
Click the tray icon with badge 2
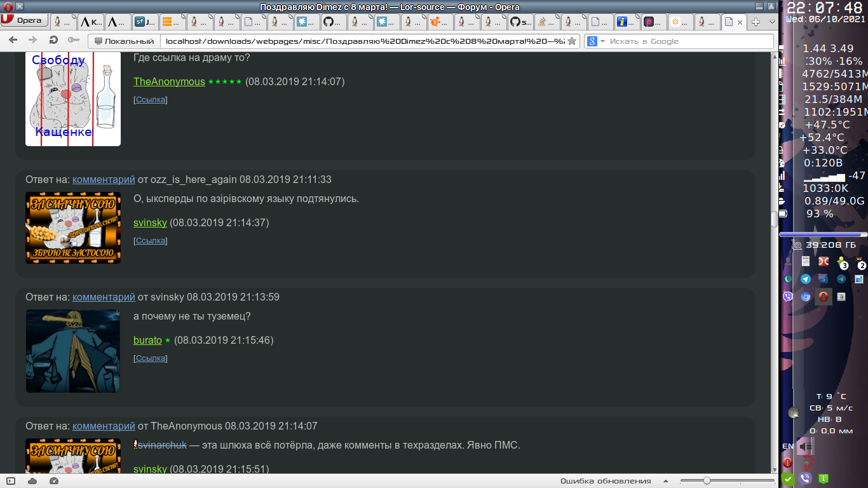860,261
